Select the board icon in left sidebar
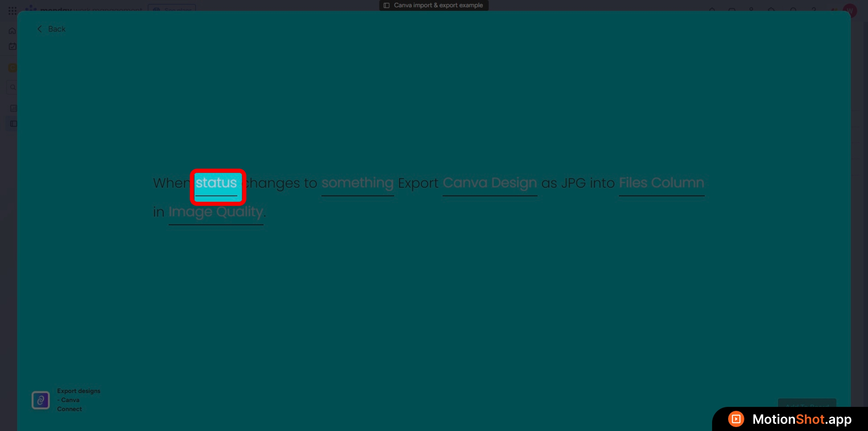Screen dimensions: 868x431 tap(13, 124)
